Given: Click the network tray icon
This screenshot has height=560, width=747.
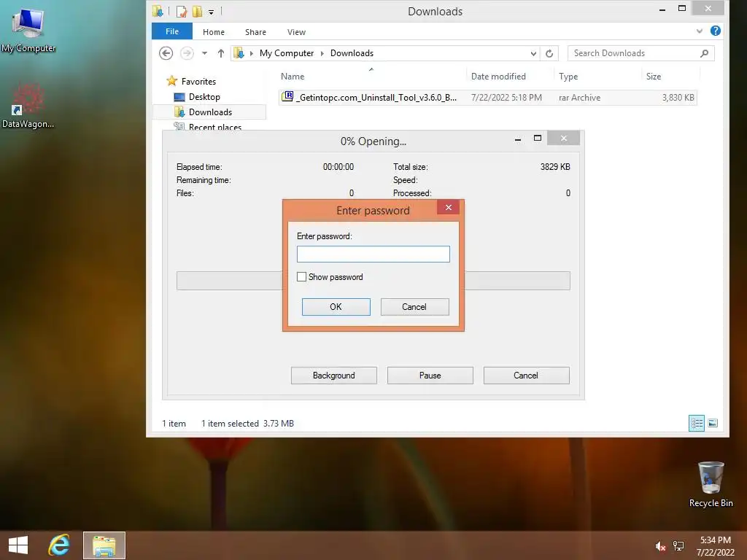Looking at the screenshot, I should tap(678, 545).
